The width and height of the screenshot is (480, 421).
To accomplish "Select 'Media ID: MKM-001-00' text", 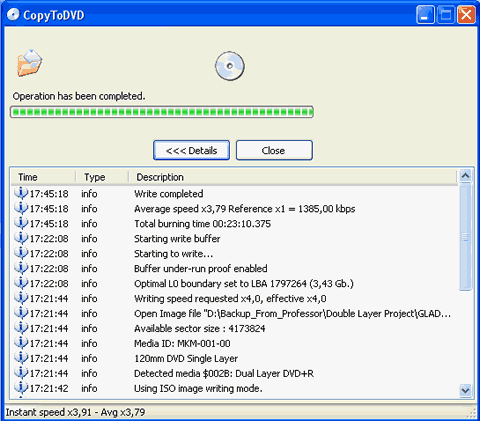I will click(x=182, y=344).
